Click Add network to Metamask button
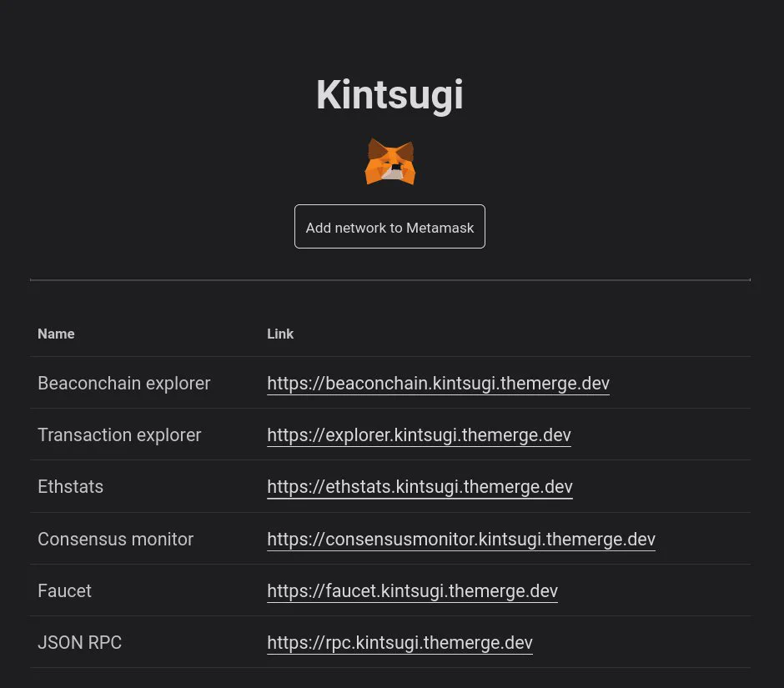784x688 pixels. [x=389, y=227]
